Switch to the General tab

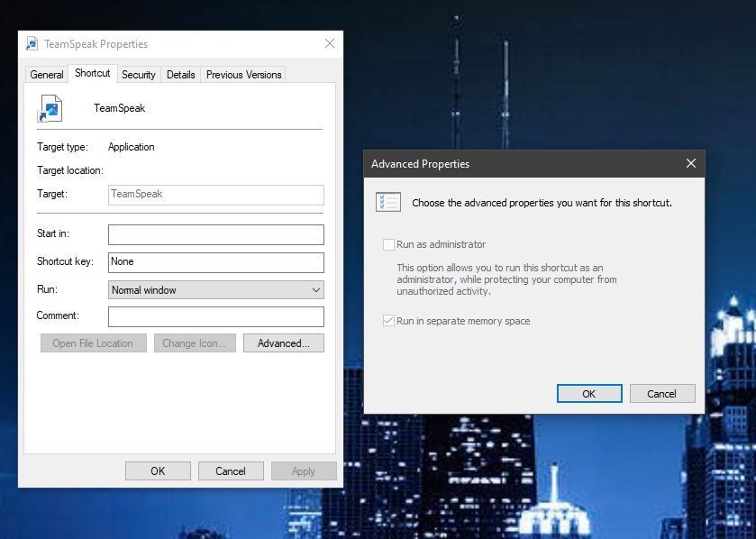coord(46,75)
